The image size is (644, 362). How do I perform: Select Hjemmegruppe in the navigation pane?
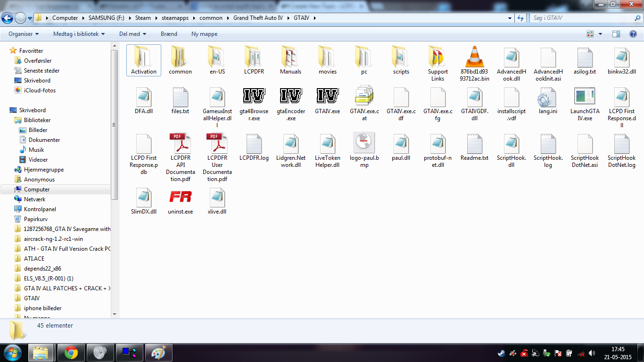[44, 170]
